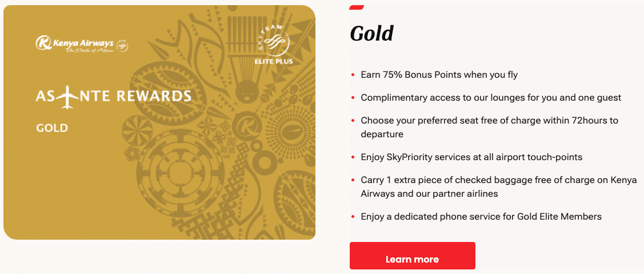Select the SkyPriority services benefit line
Viewport: 644px width, 274px height.
click(x=471, y=157)
